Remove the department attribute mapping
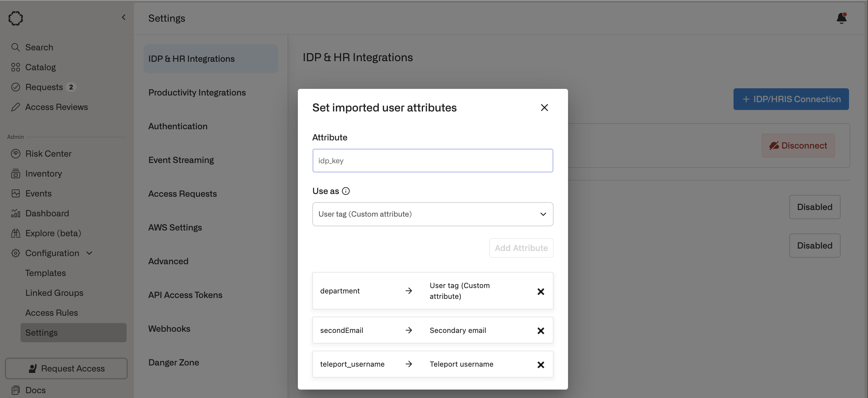 [541, 291]
